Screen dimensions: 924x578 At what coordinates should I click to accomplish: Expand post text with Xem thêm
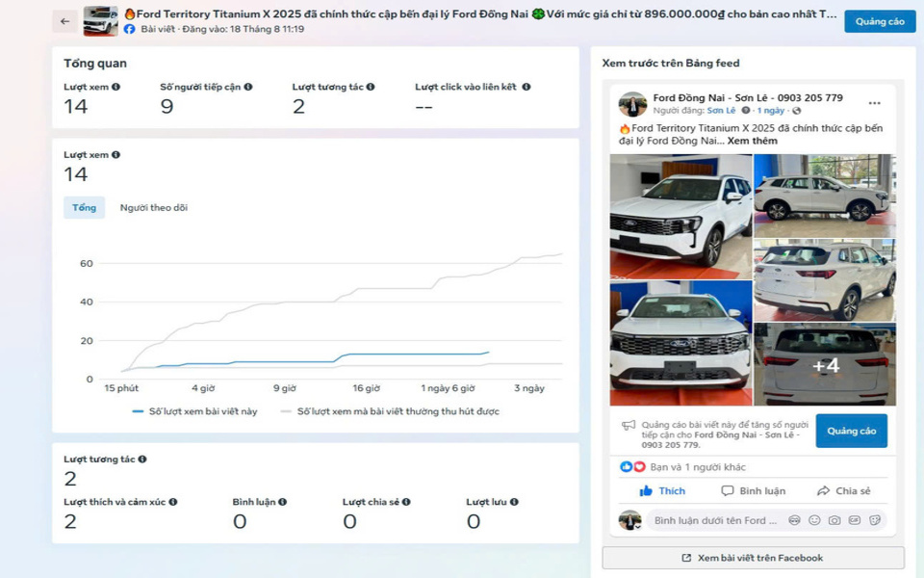pyautogui.click(x=752, y=141)
